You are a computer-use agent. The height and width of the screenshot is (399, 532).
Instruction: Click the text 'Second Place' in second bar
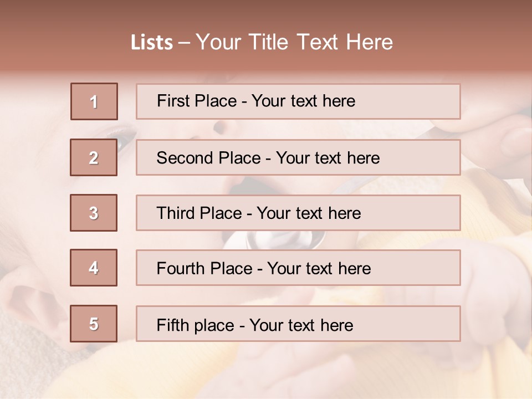coord(209,158)
